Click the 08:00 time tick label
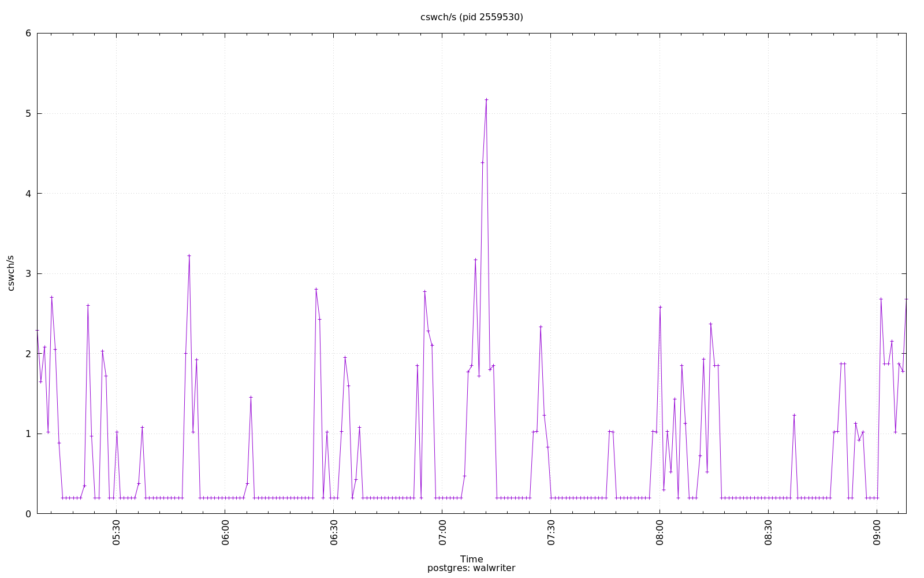 coord(660,533)
